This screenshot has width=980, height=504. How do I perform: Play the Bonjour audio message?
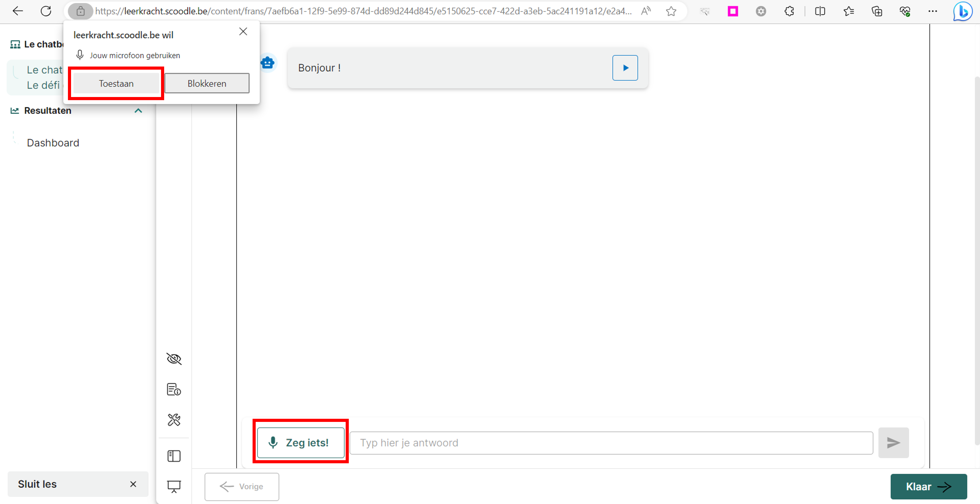(625, 68)
